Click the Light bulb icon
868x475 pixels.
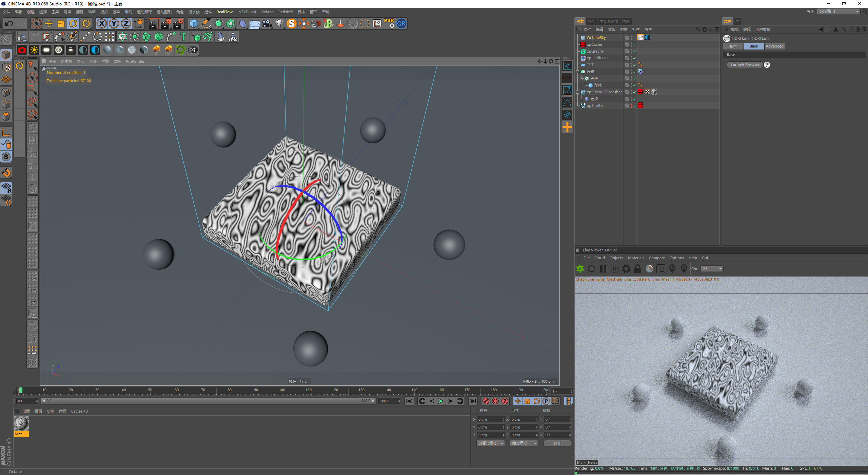tap(279, 24)
